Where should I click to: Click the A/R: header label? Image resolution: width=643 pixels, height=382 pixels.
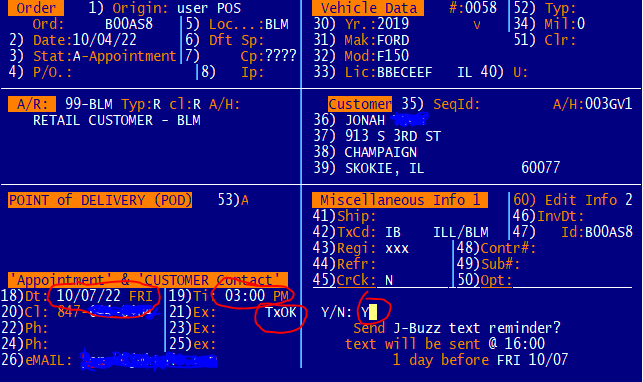click(x=32, y=104)
